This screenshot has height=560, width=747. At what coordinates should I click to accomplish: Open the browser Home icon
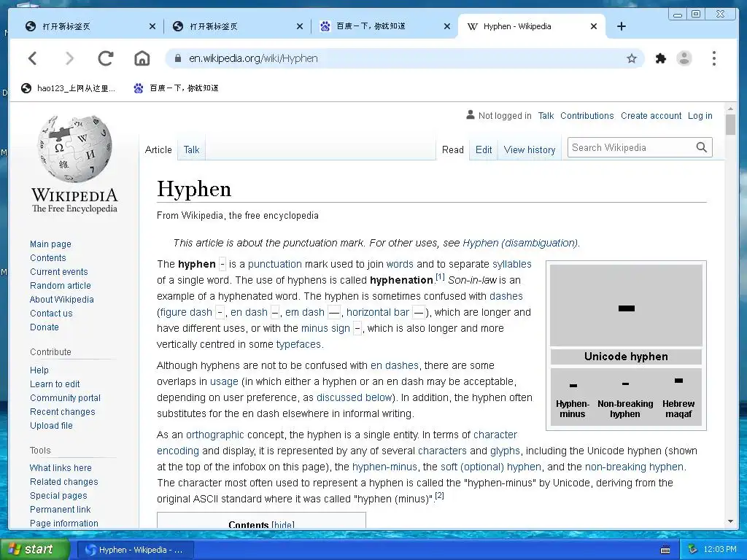pos(142,58)
